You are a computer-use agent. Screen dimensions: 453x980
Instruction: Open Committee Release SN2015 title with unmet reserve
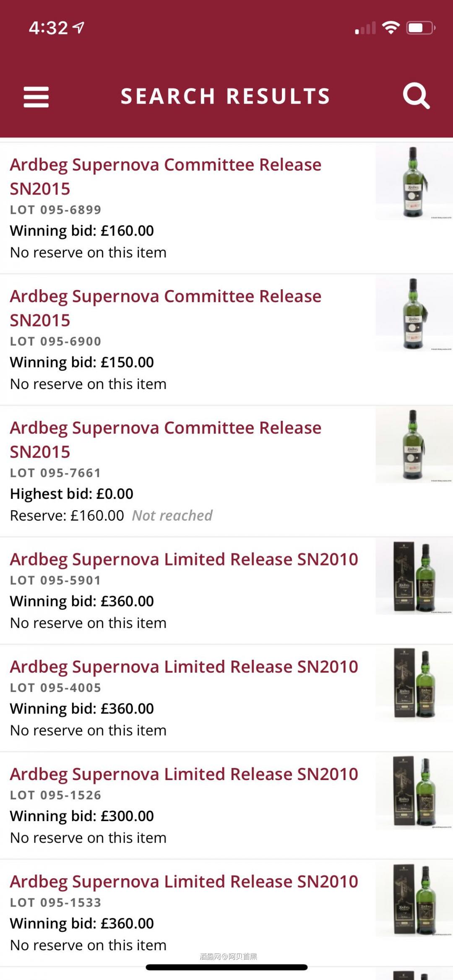click(x=166, y=440)
